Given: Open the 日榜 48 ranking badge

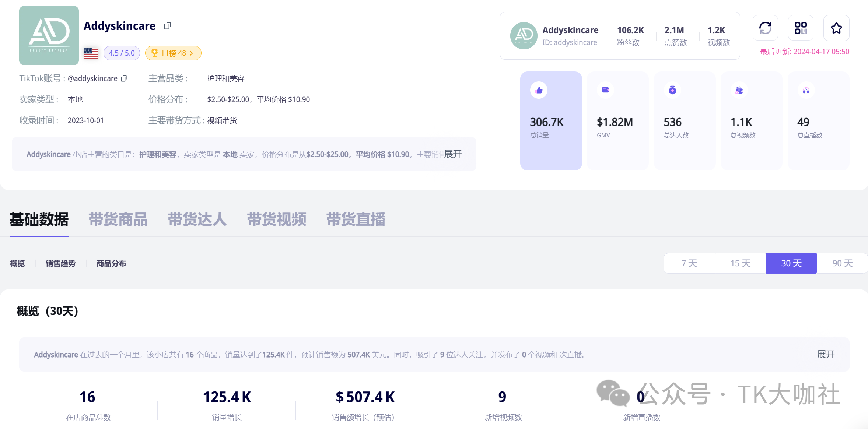Looking at the screenshot, I should [x=173, y=53].
